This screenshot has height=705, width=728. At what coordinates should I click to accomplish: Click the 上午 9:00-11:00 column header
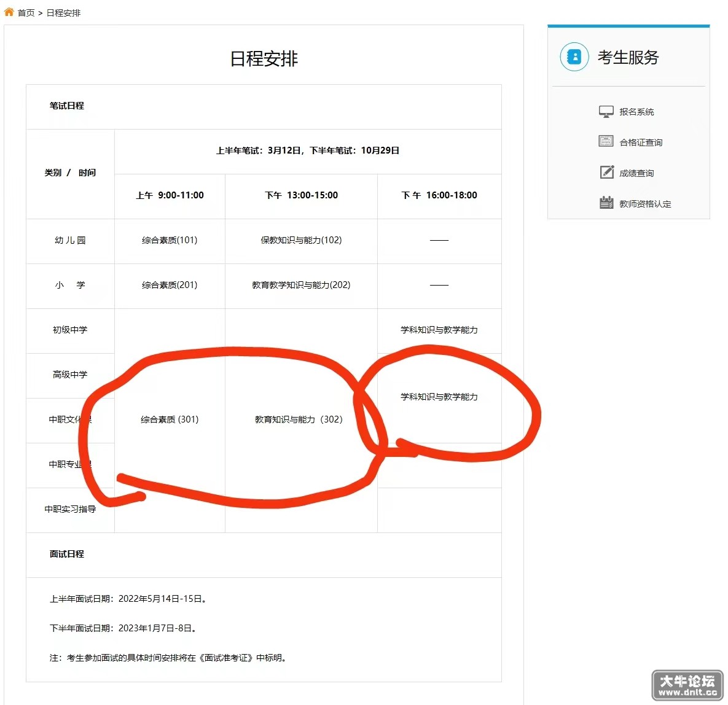pyautogui.click(x=170, y=195)
